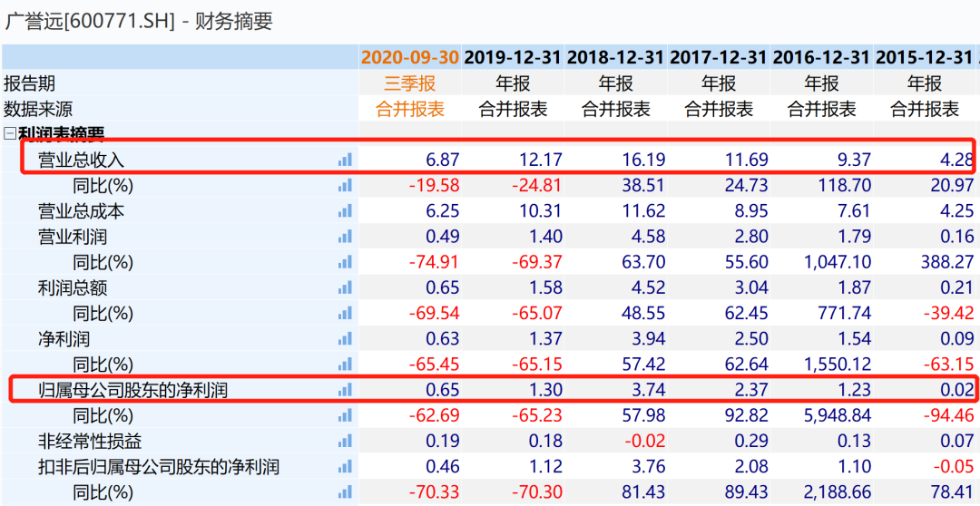980x506 pixels.
Task: Click the non-recurring value -0.02
Action: (x=643, y=442)
